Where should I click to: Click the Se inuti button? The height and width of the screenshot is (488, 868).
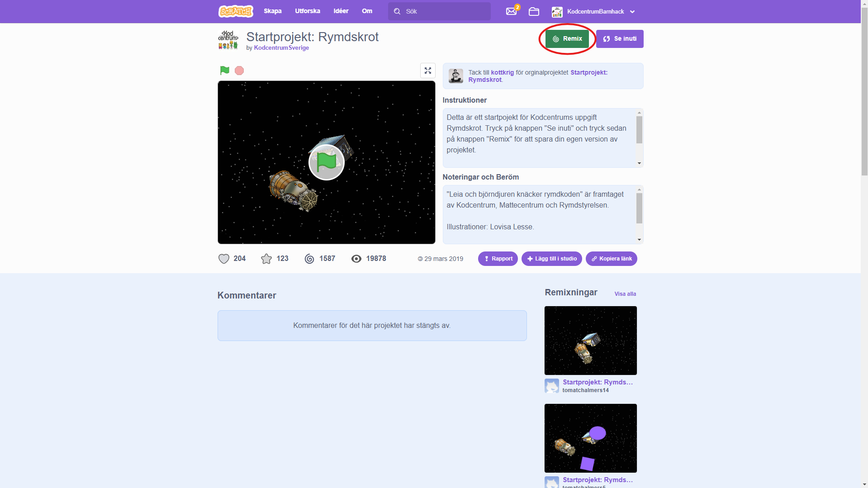pos(620,39)
